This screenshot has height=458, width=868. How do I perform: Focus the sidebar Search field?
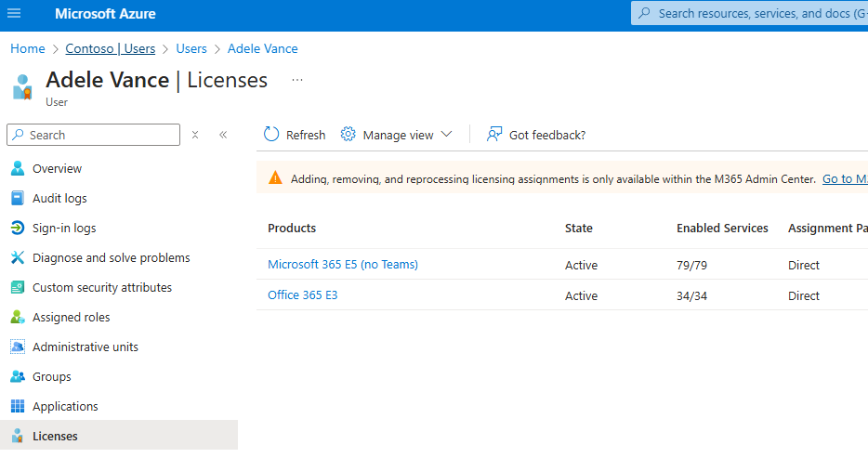94,135
